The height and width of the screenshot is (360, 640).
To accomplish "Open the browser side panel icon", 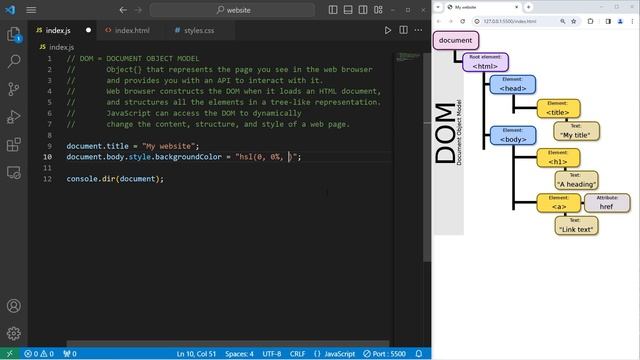I will pyautogui.click(x=608, y=21).
